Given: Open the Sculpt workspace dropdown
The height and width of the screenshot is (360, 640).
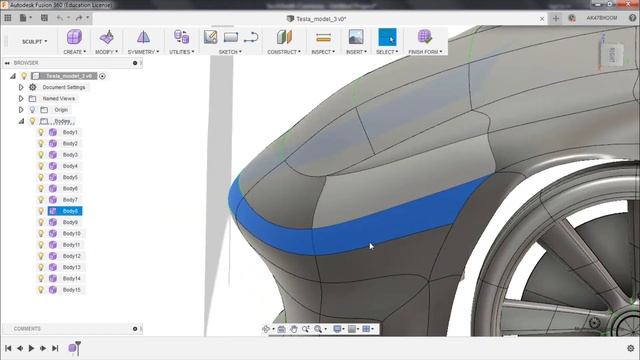Looking at the screenshot, I should click(34, 42).
